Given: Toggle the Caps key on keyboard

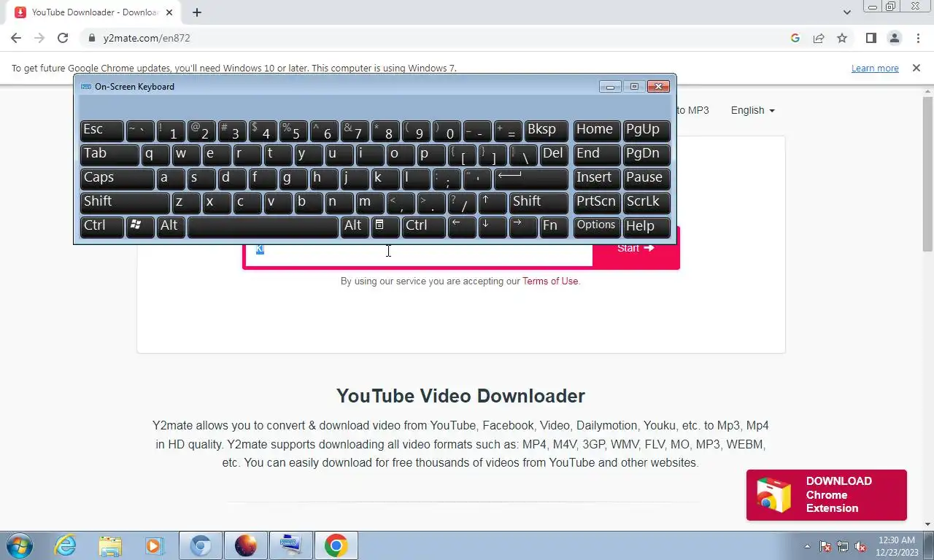Looking at the screenshot, I should pos(117,179).
